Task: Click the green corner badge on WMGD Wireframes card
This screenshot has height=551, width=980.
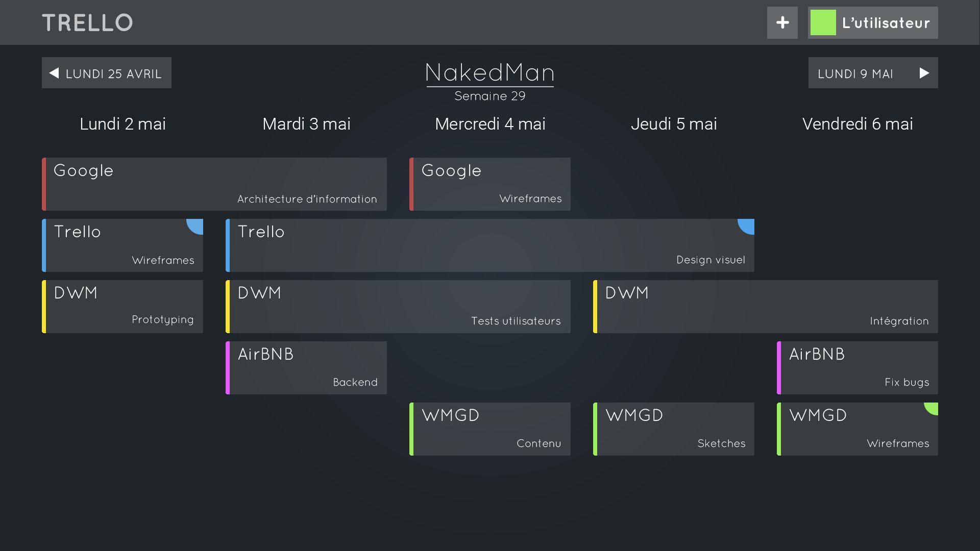Action: pos(931,410)
